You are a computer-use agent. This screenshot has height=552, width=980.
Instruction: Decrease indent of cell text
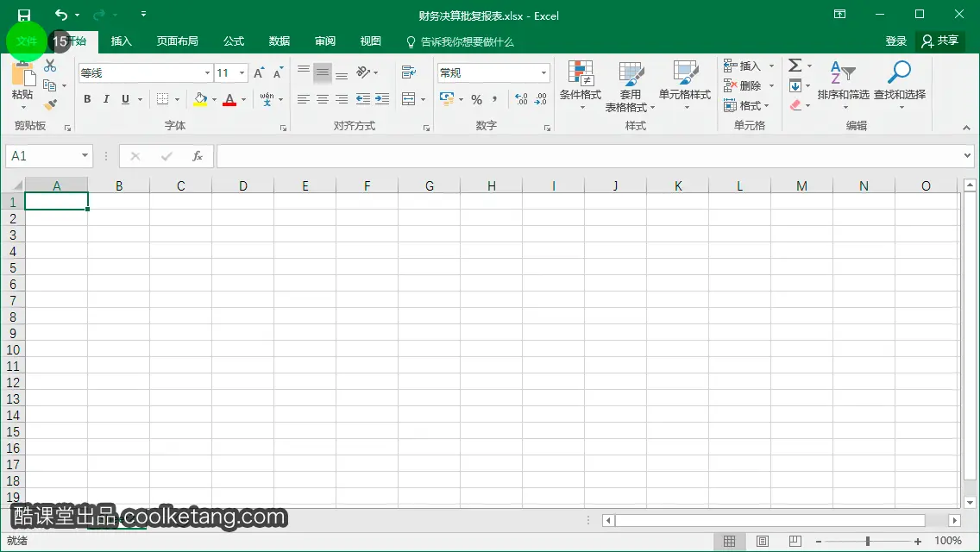[x=362, y=99]
